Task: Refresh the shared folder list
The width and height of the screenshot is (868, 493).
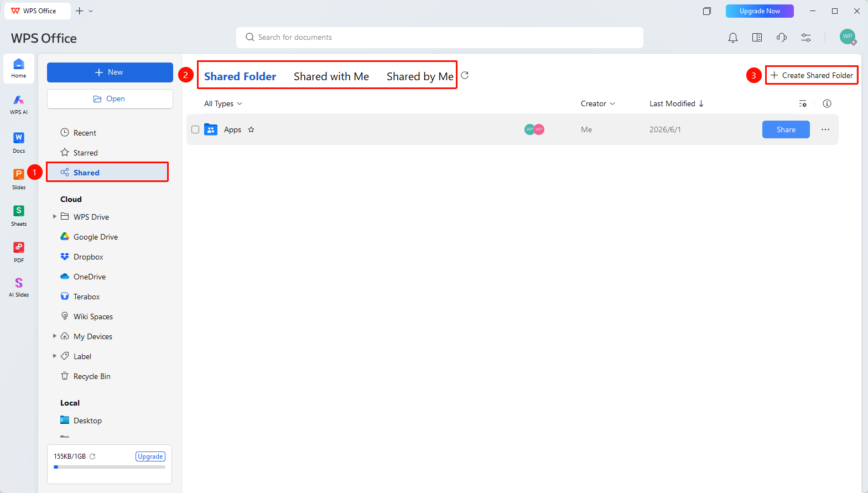Action: [465, 75]
